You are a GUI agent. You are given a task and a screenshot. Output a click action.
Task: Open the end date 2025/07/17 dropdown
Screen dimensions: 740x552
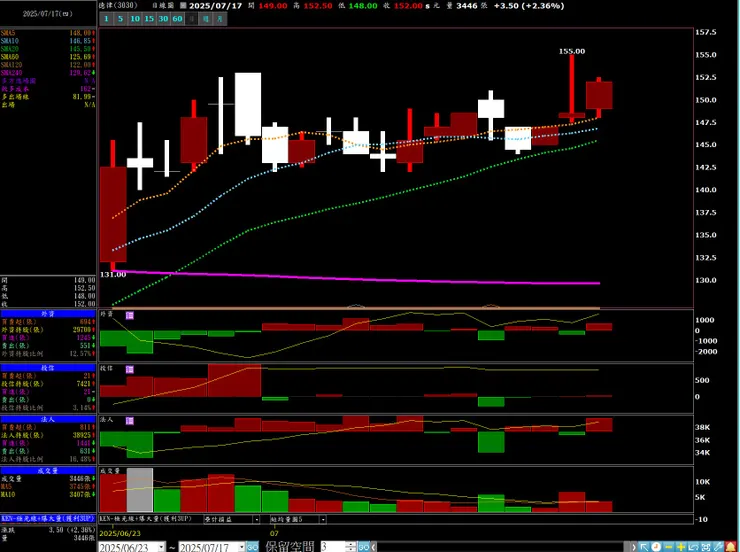(241, 547)
